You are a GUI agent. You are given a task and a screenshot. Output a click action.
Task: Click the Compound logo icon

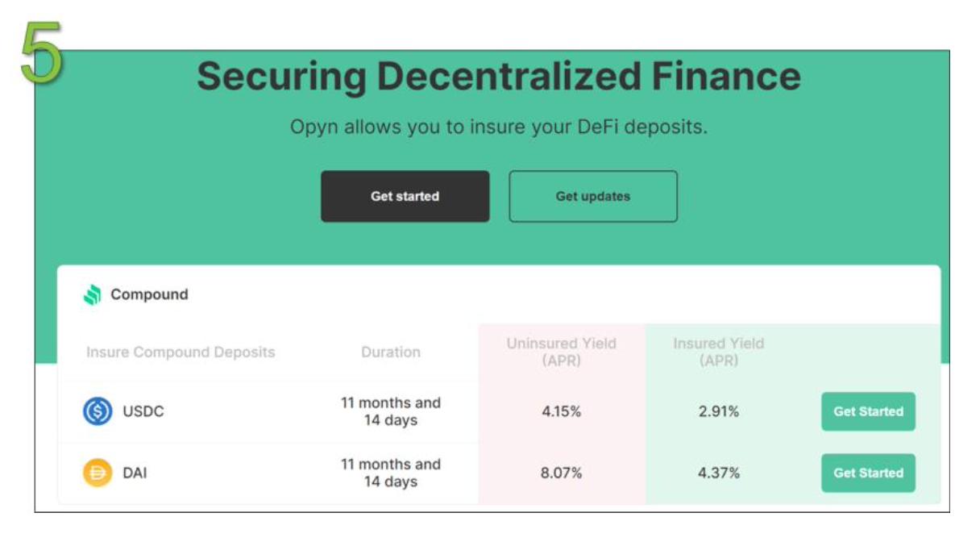point(93,295)
